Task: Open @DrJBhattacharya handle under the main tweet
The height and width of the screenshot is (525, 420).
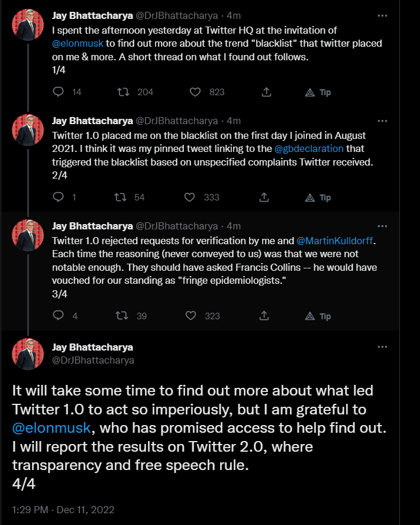Action: coord(93,359)
